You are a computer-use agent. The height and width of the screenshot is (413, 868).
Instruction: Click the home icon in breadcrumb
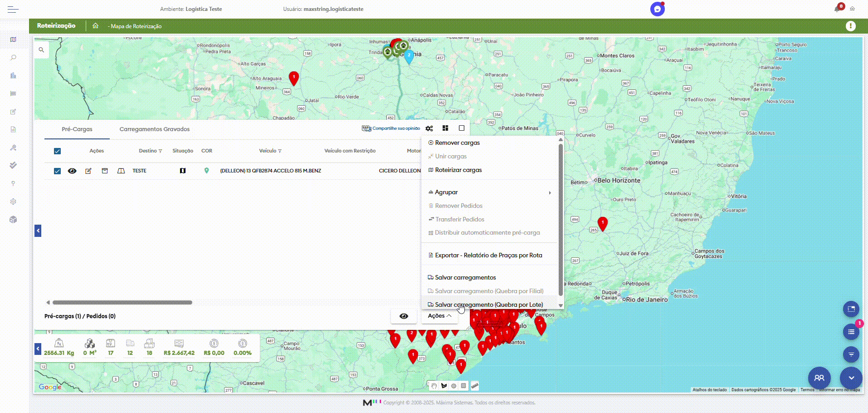pyautogui.click(x=95, y=26)
